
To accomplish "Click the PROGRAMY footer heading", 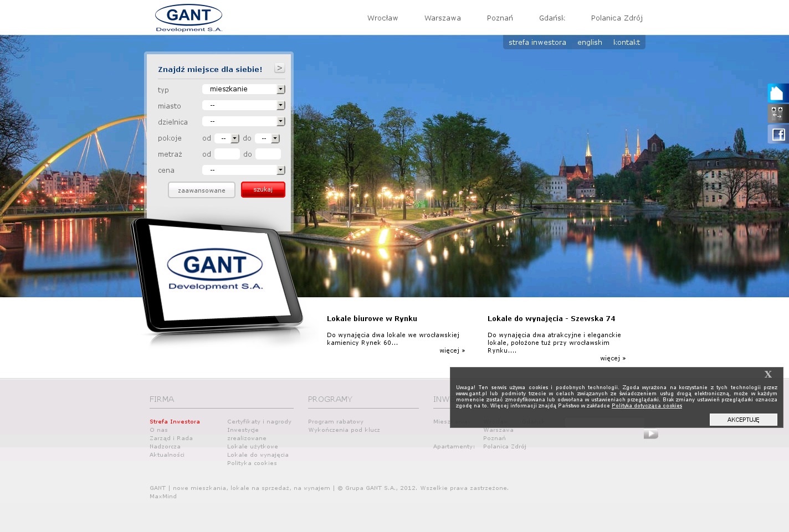I will pos(330,399).
